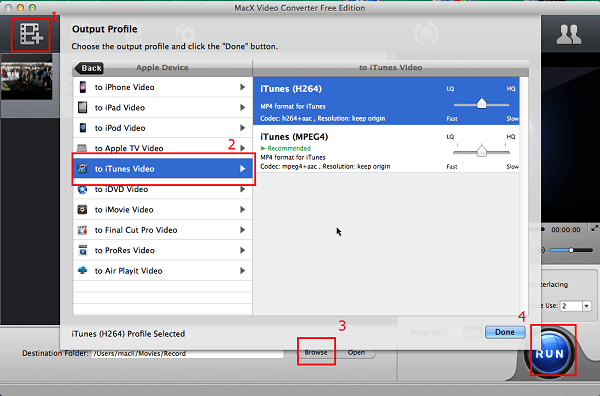The height and width of the screenshot is (396, 600).
Task: Adjust iTunes (H264) quality slider handle
Action: [x=481, y=103]
